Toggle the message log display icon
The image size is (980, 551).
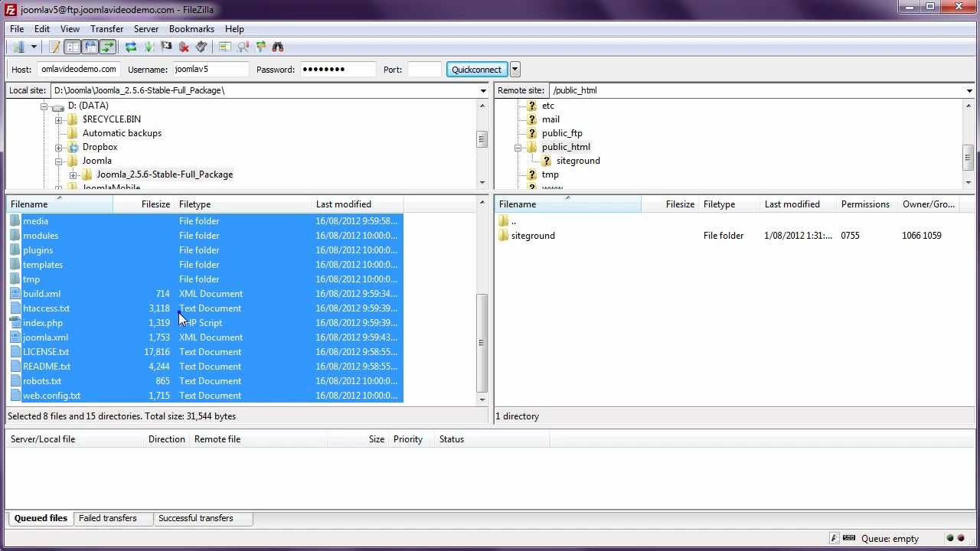(55, 47)
